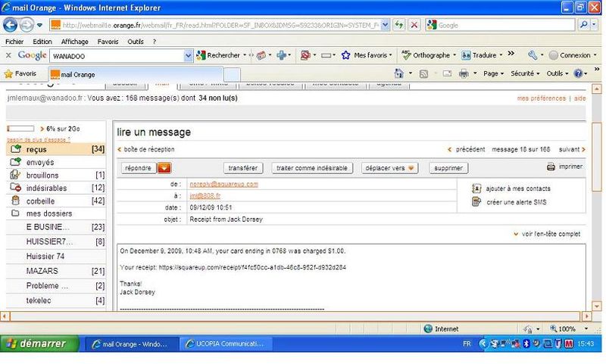This screenshot has height=364, width=606.
Task: Click the Connexion button in Google toolbar
Action: click(x=573, y=55)
